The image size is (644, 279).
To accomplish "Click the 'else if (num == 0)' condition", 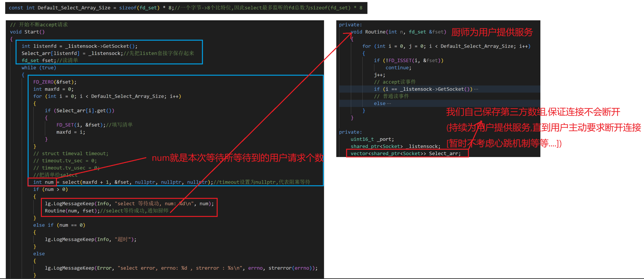I will (x=59, y=225).
